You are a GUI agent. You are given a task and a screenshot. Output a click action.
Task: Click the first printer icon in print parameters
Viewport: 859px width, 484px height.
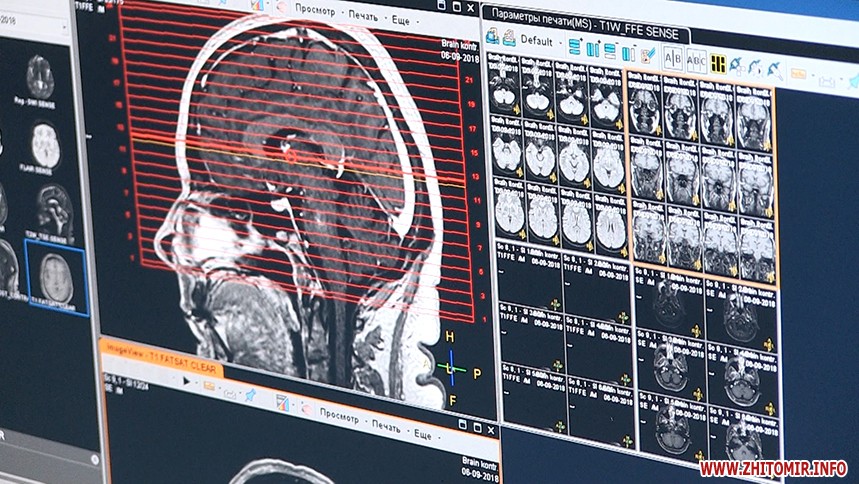(492, 37)
